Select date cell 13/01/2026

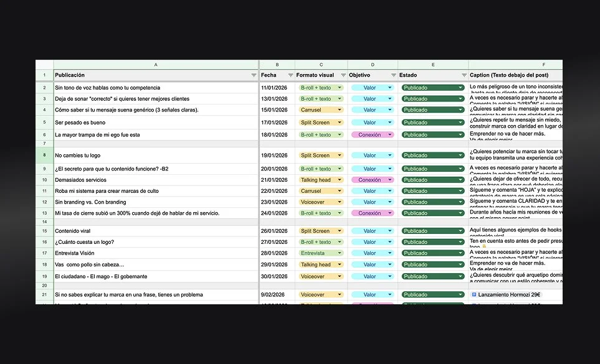(x=277, y=98)
